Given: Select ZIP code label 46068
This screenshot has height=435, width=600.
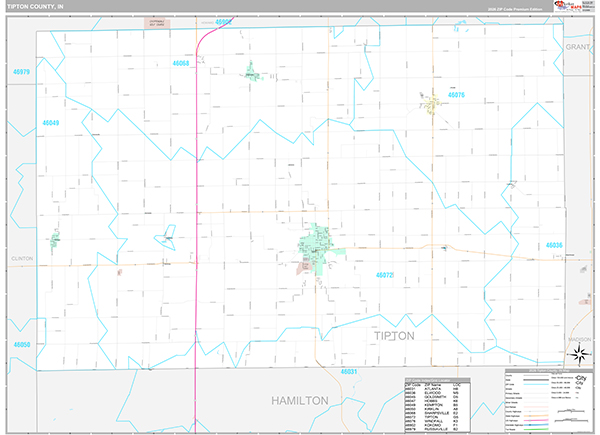Looking at the screenshot, I should pyautogui.click(x=181, y=63).
